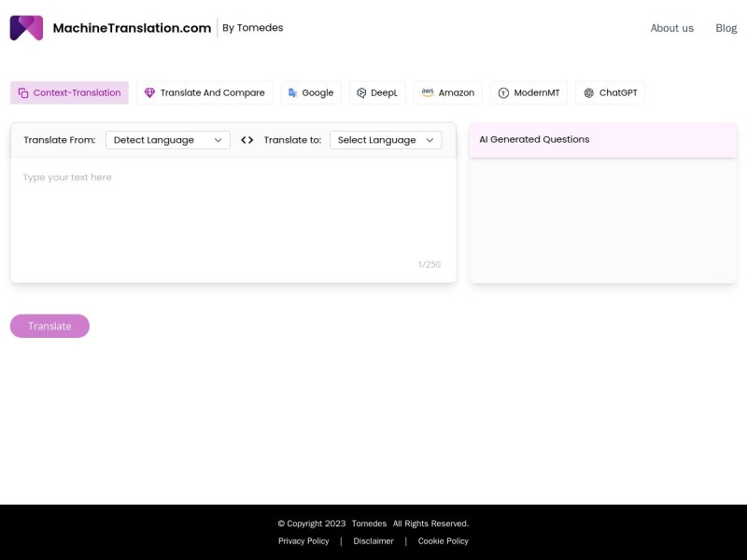
Task: Open the Detect Language source dropdown
Action: (168, 140)
